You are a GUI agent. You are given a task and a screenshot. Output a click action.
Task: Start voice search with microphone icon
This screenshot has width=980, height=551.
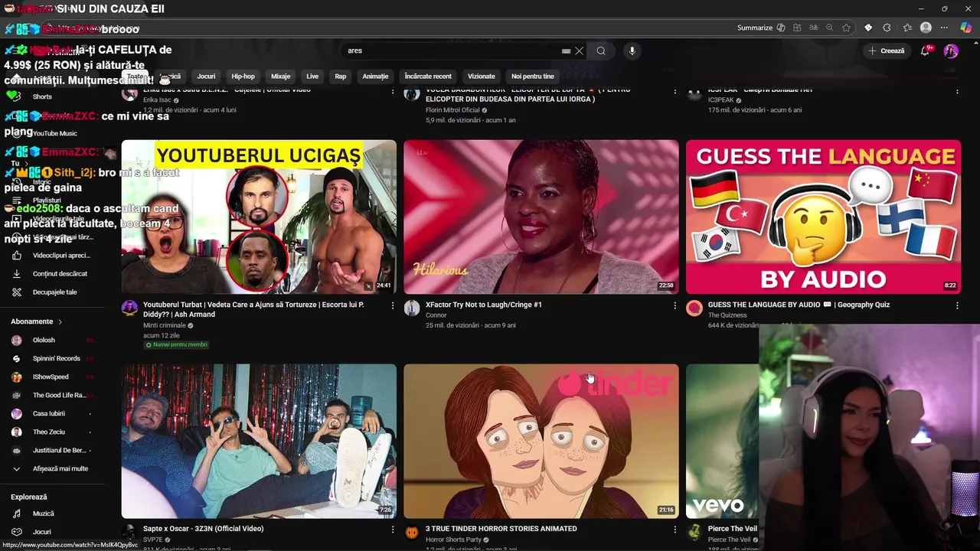[632, 51]
